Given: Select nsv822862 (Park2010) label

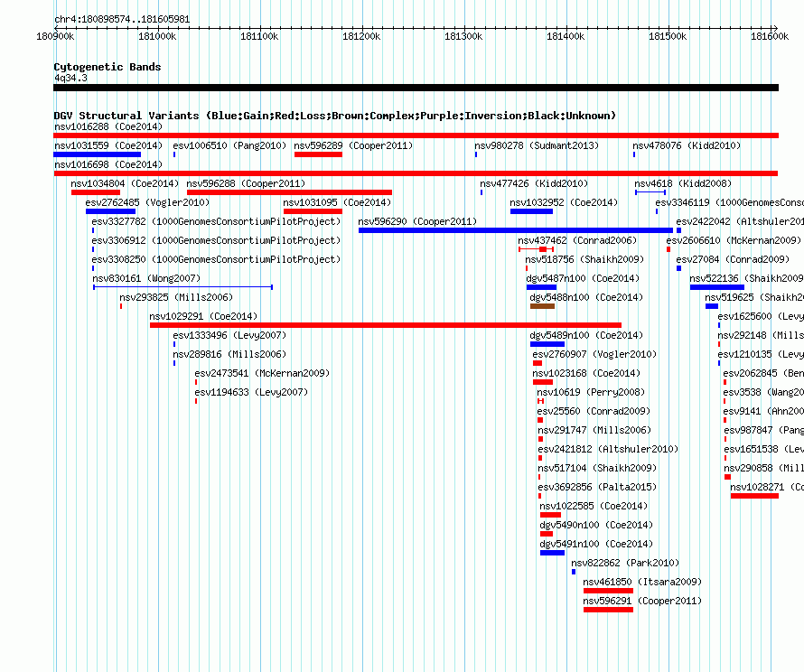Looking at the screenshot, I should tap(625, 563).
